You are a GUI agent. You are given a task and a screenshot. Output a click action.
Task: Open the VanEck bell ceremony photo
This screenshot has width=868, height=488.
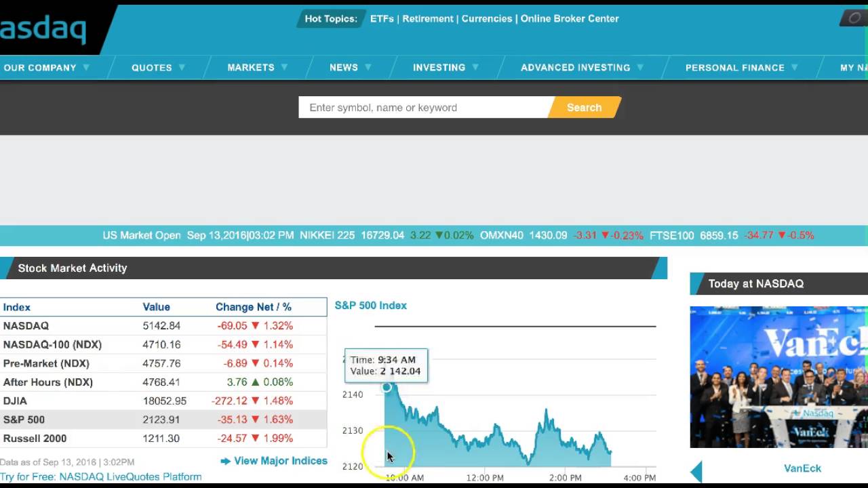click(x=778, y=377)
